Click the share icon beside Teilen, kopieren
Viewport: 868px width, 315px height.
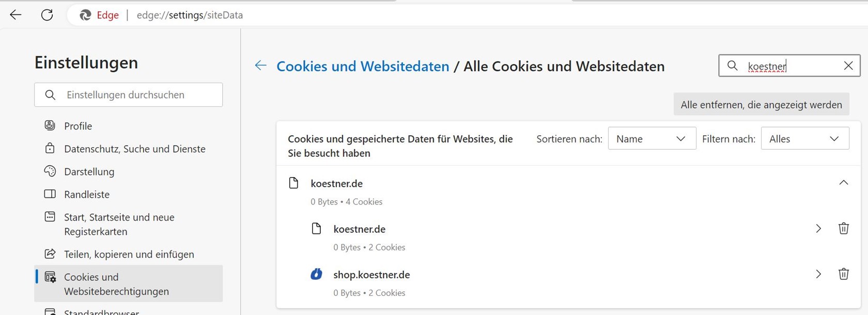click(50, 254)
